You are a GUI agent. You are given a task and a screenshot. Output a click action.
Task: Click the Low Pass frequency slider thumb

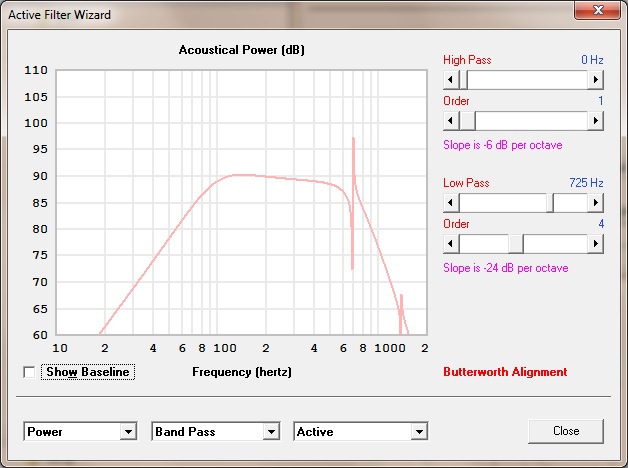coord(550,203)
